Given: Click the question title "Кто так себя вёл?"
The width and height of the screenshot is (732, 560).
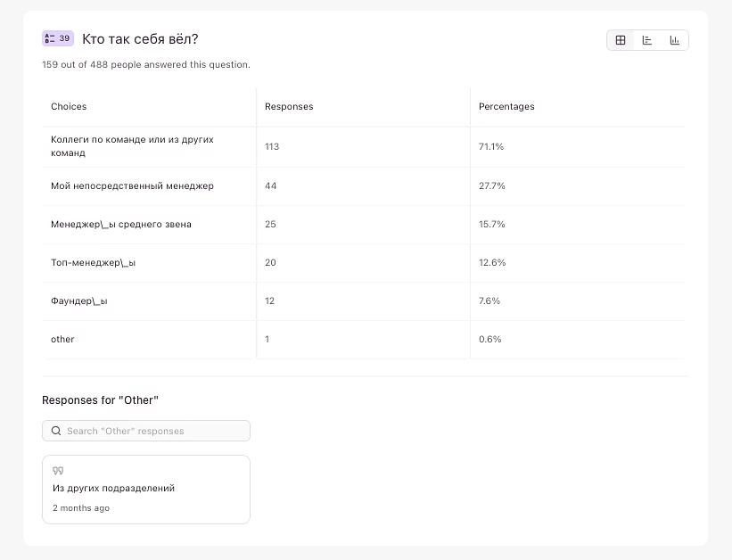Looking at the screenshot, I should (x=140, y=39).
